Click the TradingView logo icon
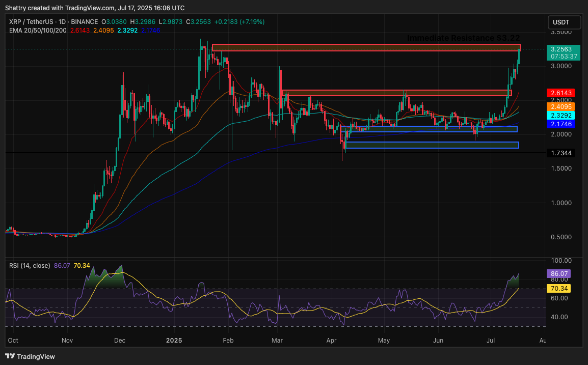The height and width of the screenshot is (365, 588). point(10,356)
